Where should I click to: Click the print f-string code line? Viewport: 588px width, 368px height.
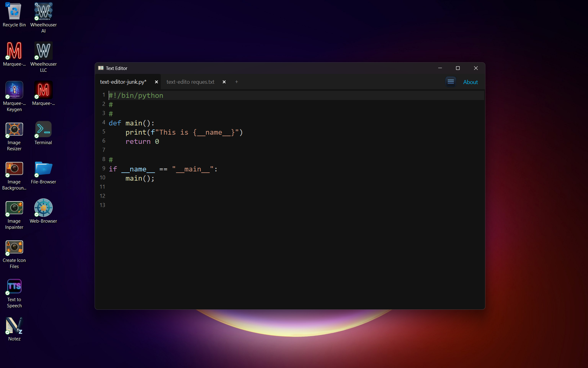(184, 132)
